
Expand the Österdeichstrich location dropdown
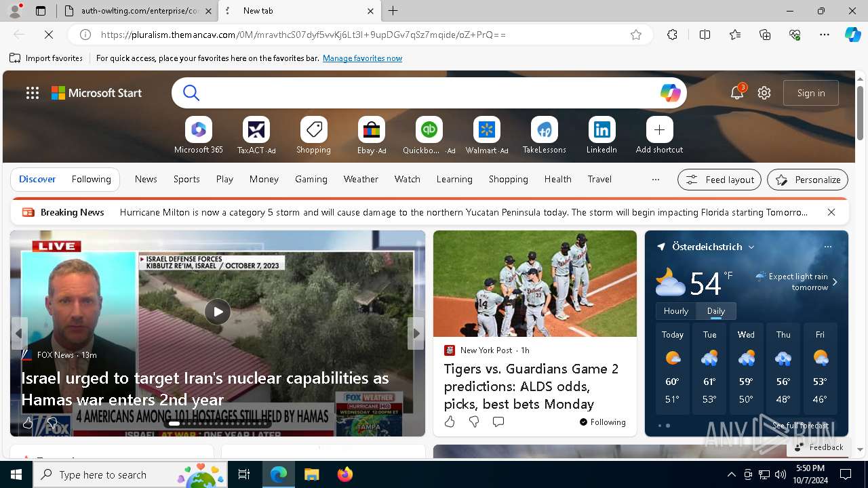point(751,247)
